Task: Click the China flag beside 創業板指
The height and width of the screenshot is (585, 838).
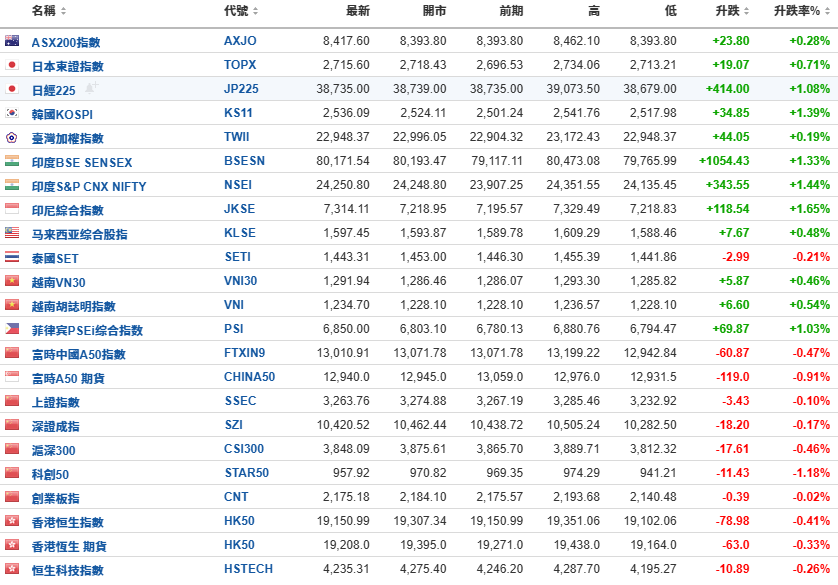Action: point(12,497)
